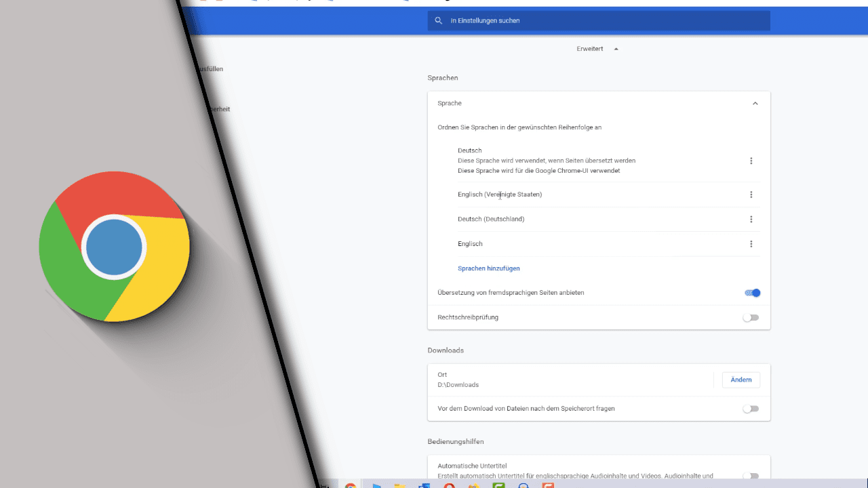Click 'Diese Sprache wird für die Google Chrome-UI verwendet'
This screenshot has width=868, height=488.
(539, 171)
